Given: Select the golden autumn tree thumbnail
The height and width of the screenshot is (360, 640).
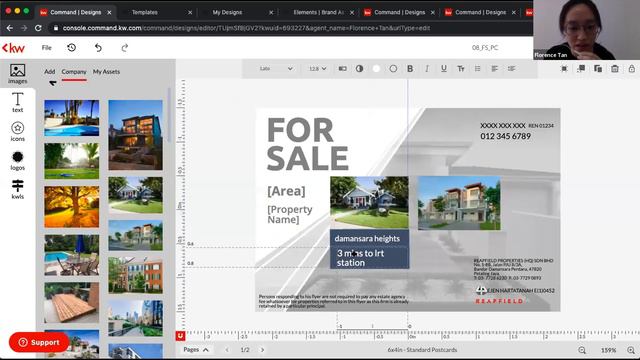Looking at the screenshot, I should coord(71,207).
